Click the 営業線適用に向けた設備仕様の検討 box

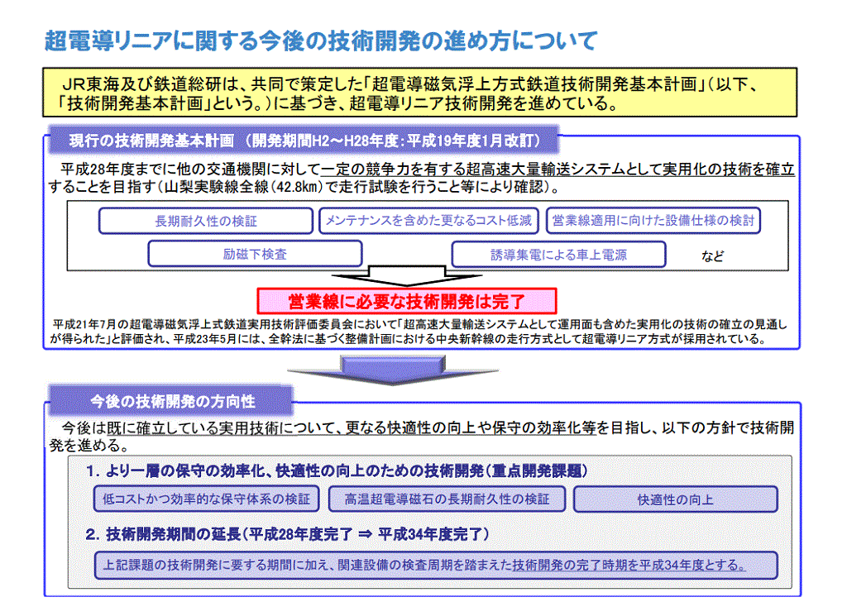[653, 221]
